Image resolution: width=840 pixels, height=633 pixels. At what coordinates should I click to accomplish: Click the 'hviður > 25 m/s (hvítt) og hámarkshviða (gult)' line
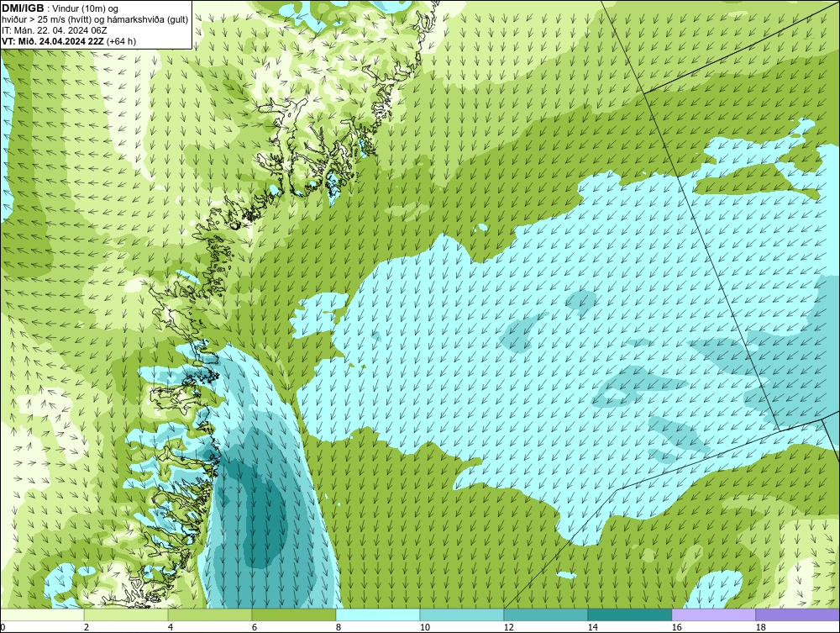point(95,19)
